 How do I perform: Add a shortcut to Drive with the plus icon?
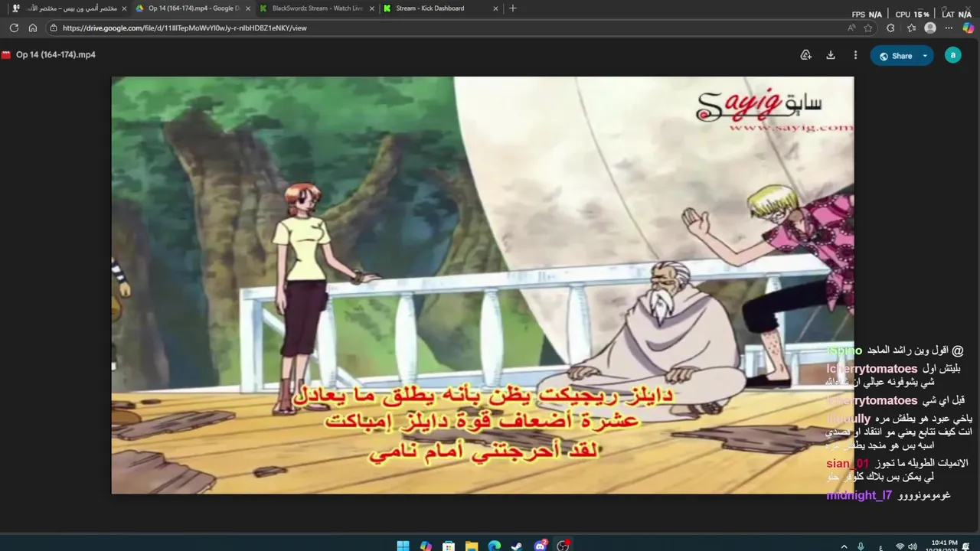point(805,55)
